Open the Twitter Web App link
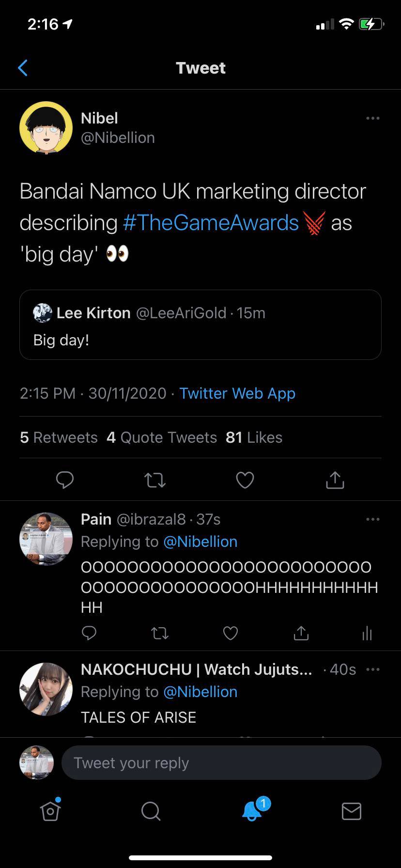Viewport: 401px width, 868px height. [237, 393]
